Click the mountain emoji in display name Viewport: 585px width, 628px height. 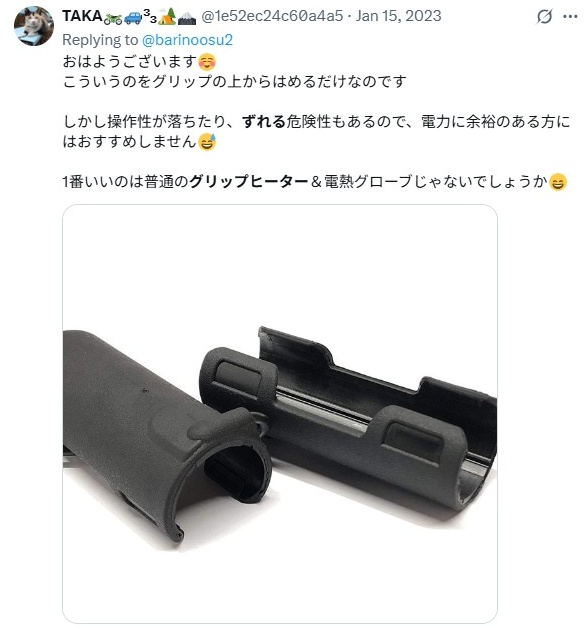(x=187, y=18)
